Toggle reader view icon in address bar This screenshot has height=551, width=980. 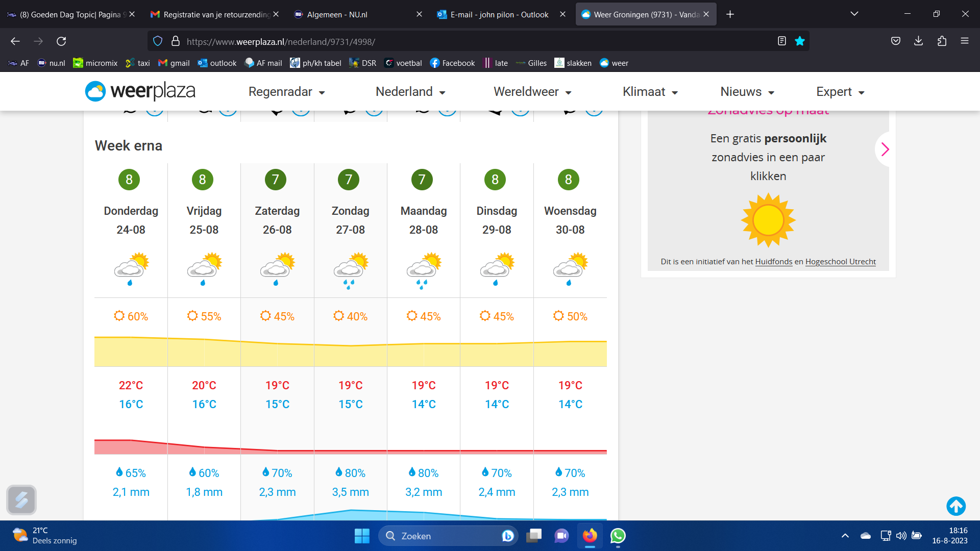(x=781, y=41)
